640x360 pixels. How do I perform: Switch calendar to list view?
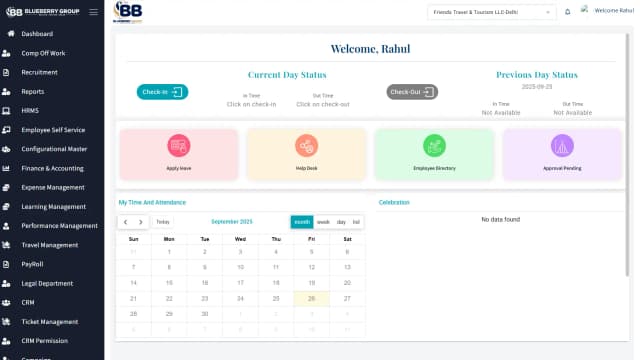tap(356, 222)
